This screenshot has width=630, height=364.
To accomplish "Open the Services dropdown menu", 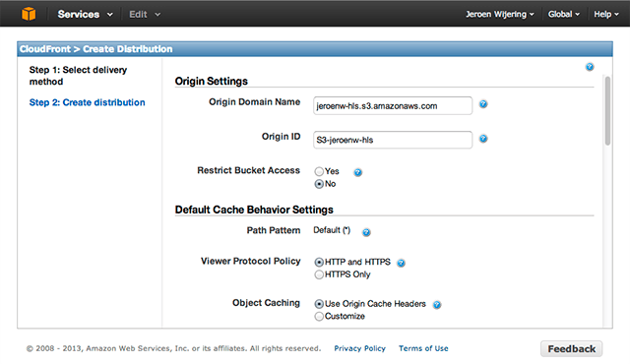I will coord(86,15).
